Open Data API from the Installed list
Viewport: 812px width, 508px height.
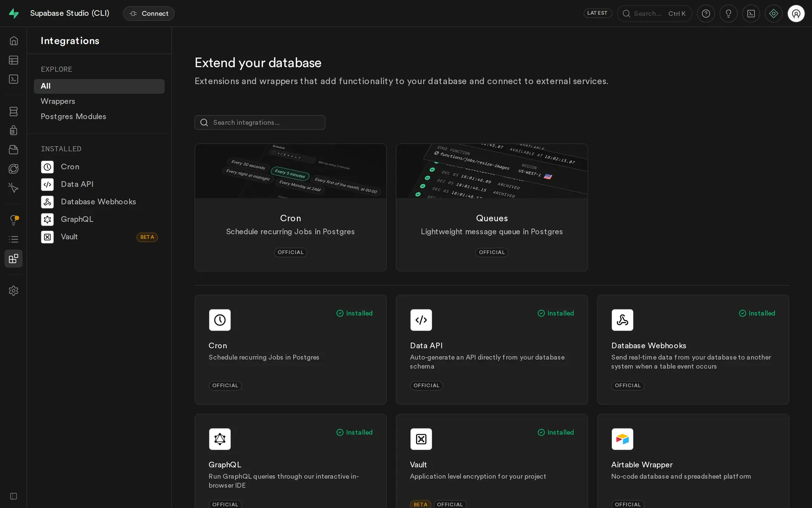[99, 185]
